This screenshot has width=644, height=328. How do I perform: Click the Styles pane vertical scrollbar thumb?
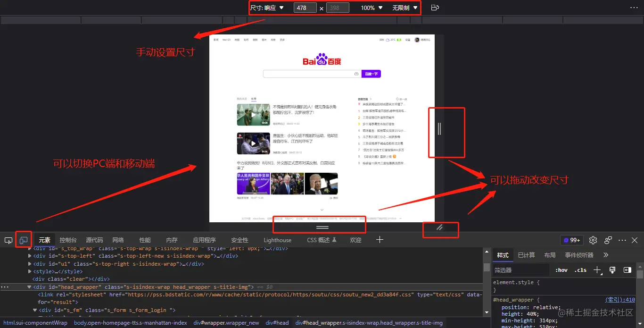coord(640,274)
